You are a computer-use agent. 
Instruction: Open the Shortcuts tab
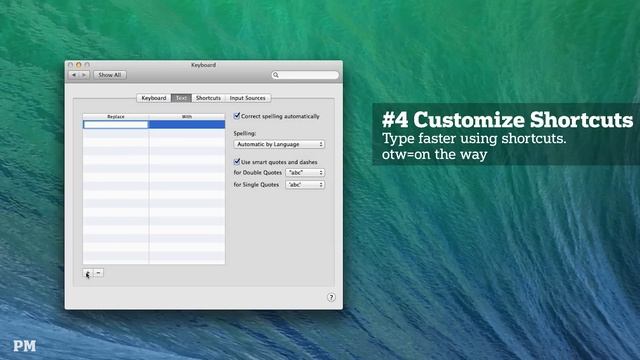point(208,98)
